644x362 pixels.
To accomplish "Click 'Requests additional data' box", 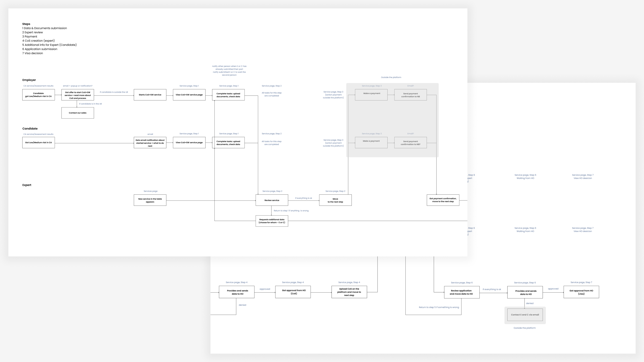I will (272, 221).
